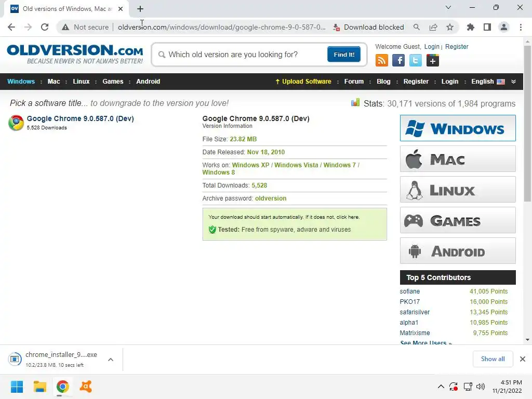Bookmark this page with the star icon
This screenshot has height=399, width=532.
[x=450, y=27]
